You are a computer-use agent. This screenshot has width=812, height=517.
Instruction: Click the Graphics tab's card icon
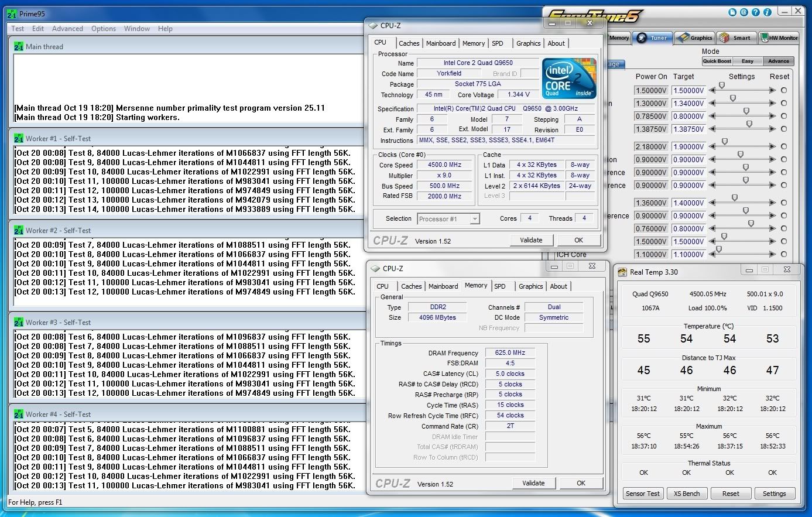pos(683,38)
